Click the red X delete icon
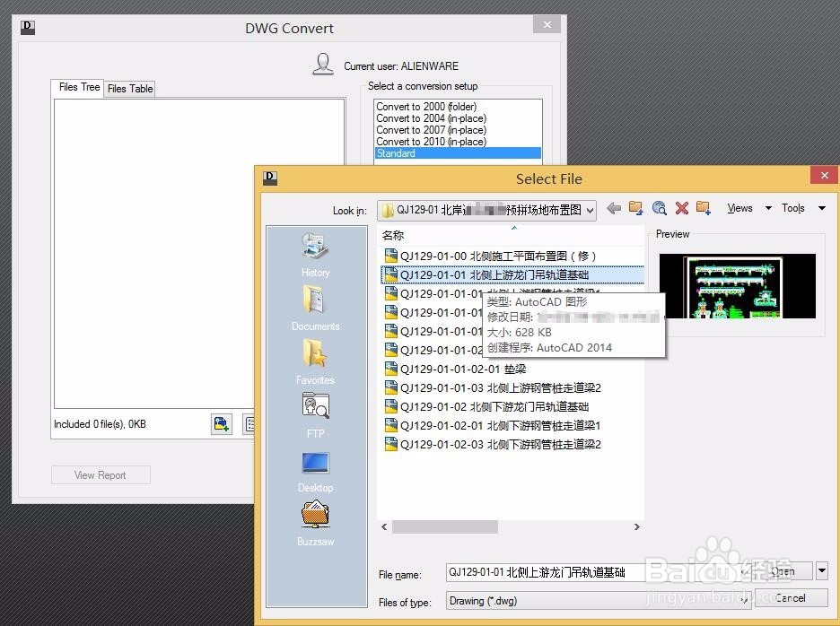 (x=682, y=207)
